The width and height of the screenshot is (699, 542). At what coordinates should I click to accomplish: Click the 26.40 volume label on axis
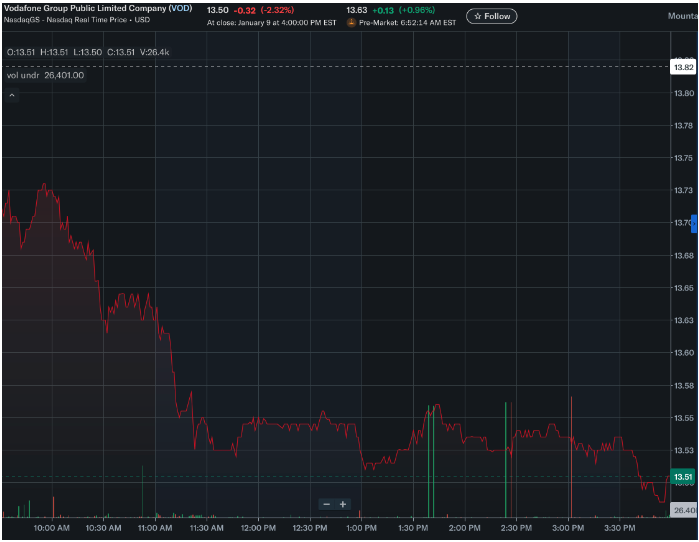tap(685, 511)
